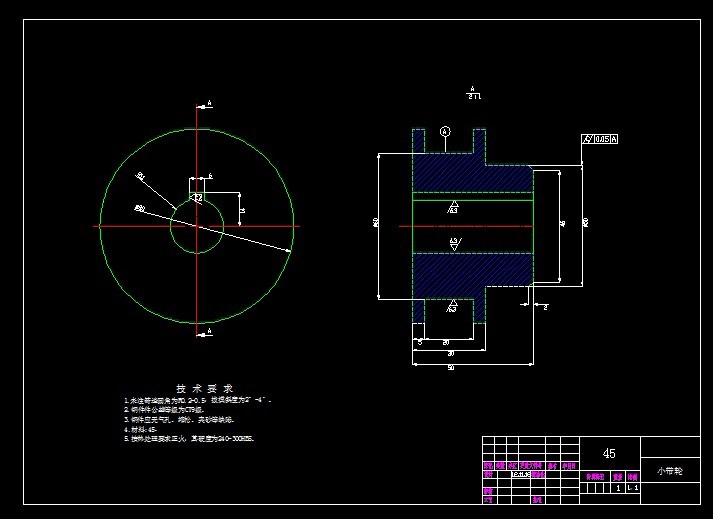713x519 pixels.
Task: Select the "50" overall length dimension
Action: (x=451, y=368)
